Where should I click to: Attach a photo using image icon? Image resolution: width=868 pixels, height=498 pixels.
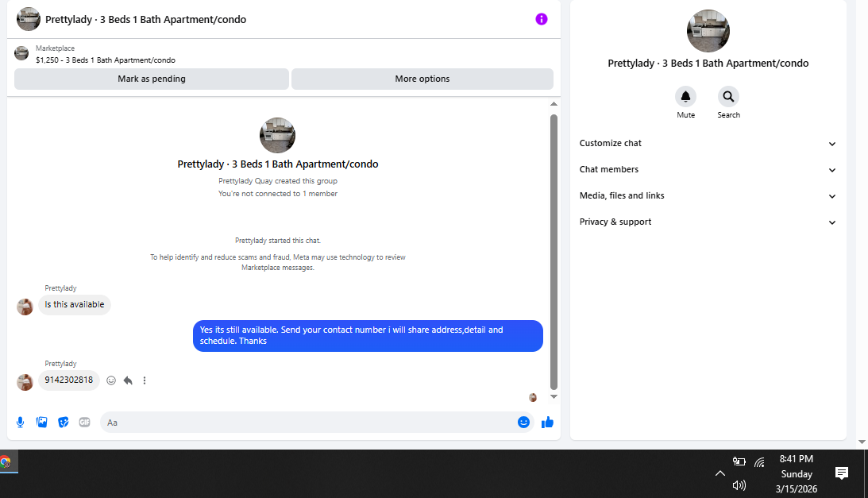click(x=41, y=422)
